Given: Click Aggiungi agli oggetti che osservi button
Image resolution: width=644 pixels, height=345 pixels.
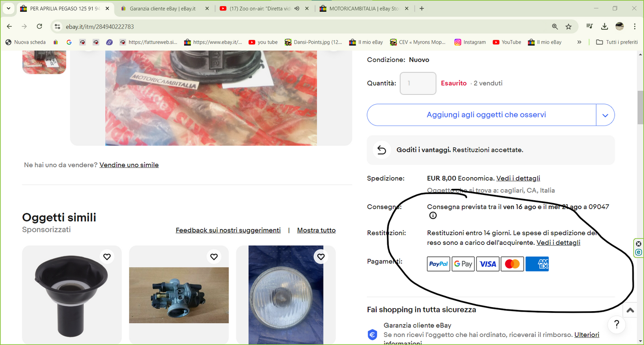Looking at the screenshot, I should (486, 115).
